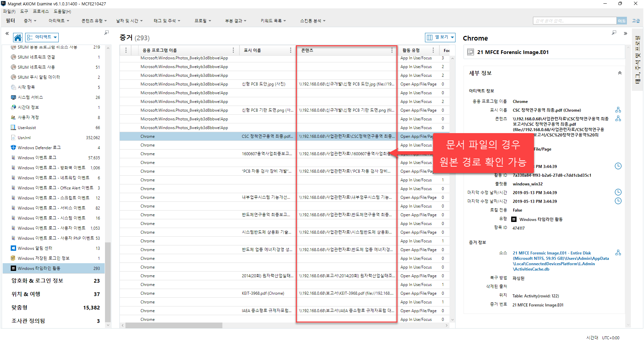The width and height of the screenshot is (644, 346).
Task: Open the 아티팩트 view dropdown
Action: 42,37
